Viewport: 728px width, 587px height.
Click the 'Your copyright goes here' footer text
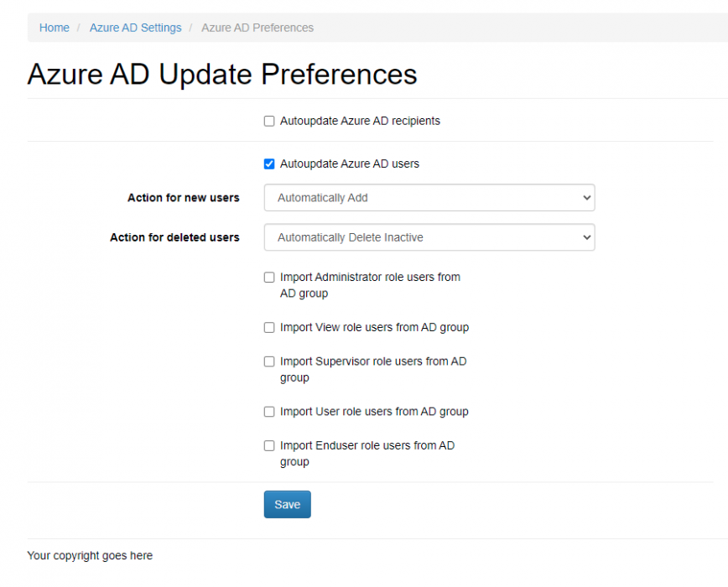pyautogui.click(x=90, y=555)
